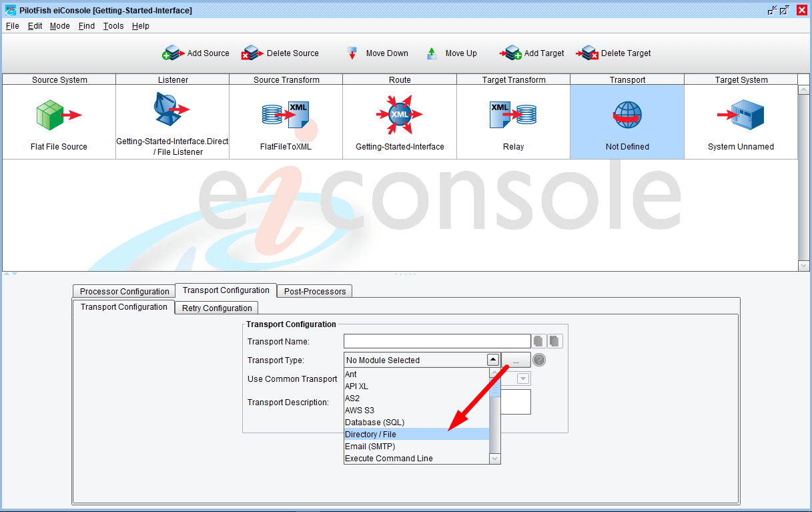Click the Source Transform column header

pos(286,79)
